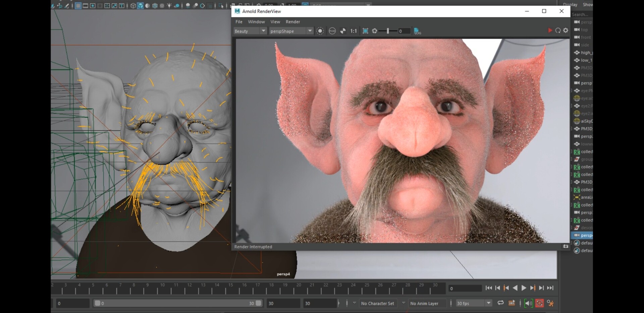The height and width of the screenshot is (313, 644).
Task: Toggle timeline audio mute speaker icon
Action: pyautogui.click(x=528, y=303)
